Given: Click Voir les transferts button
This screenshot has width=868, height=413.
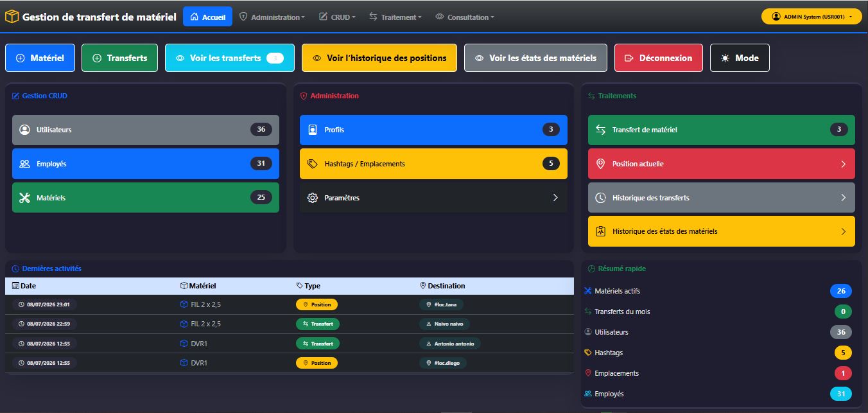Looking at the screenshot, I should tap(230, 58).
